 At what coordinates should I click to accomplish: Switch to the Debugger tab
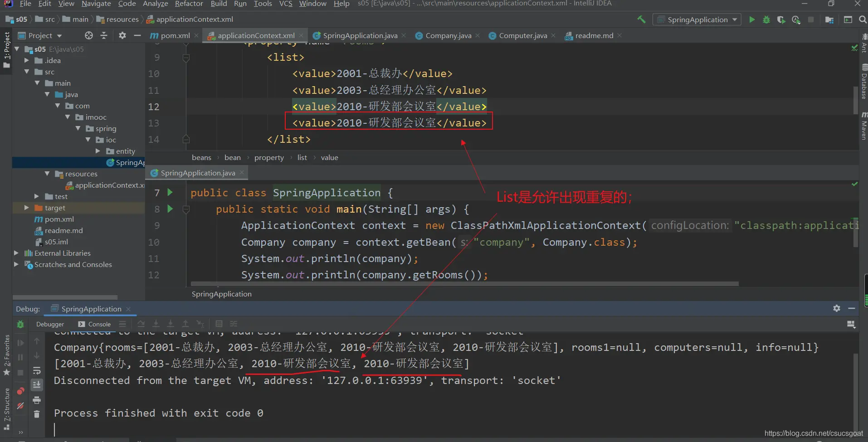tap(50, 324)
